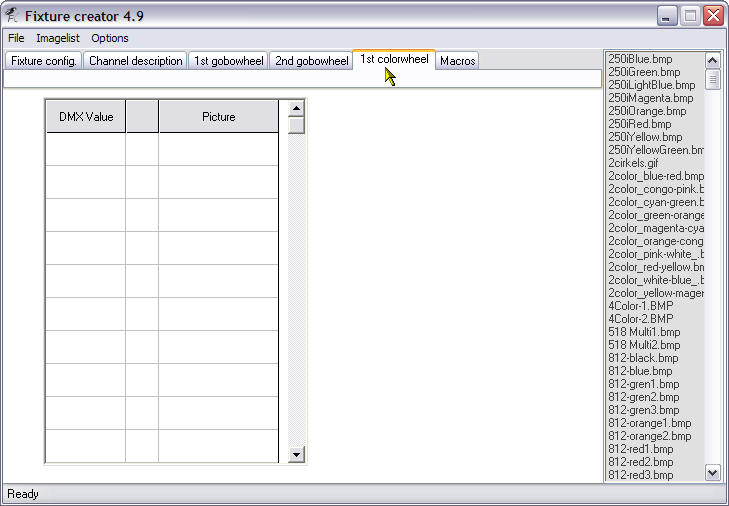Click the image list scroll down arrow
This screenshot has width=729, height=506.
point(713,473)
